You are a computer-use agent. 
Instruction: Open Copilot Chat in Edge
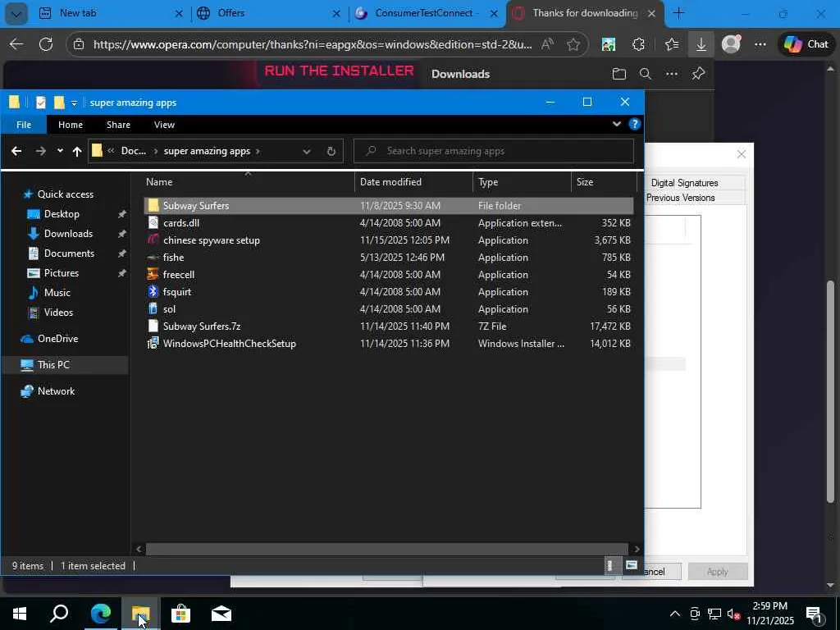pos(806,44)
